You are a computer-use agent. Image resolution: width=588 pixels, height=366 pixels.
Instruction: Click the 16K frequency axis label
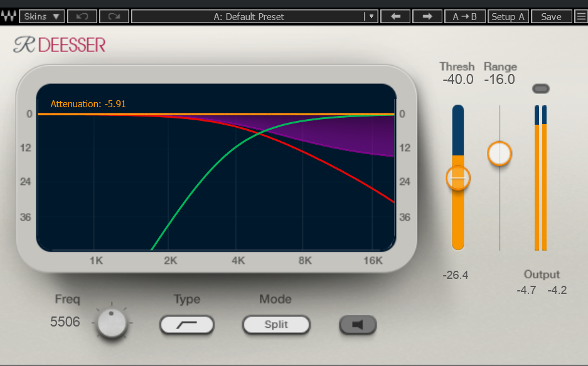(373, 260)
